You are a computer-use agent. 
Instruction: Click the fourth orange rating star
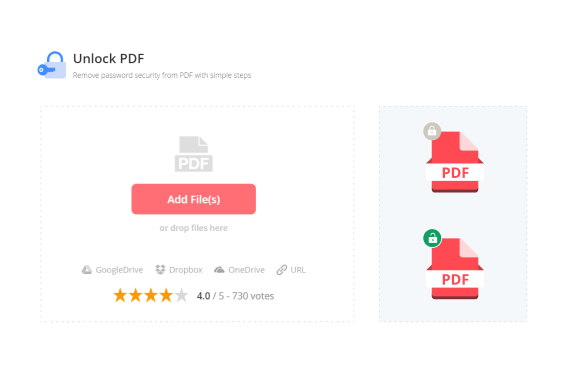[x=166, y=295]
